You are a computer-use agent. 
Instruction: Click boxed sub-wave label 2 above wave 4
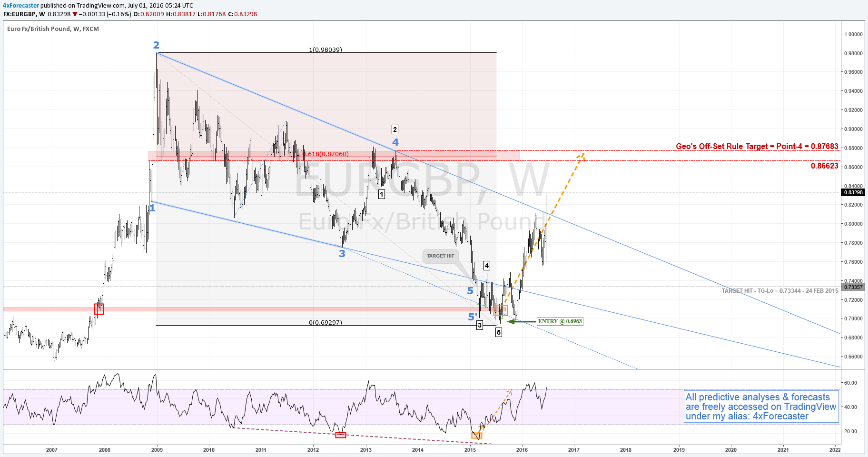(395, 129)
